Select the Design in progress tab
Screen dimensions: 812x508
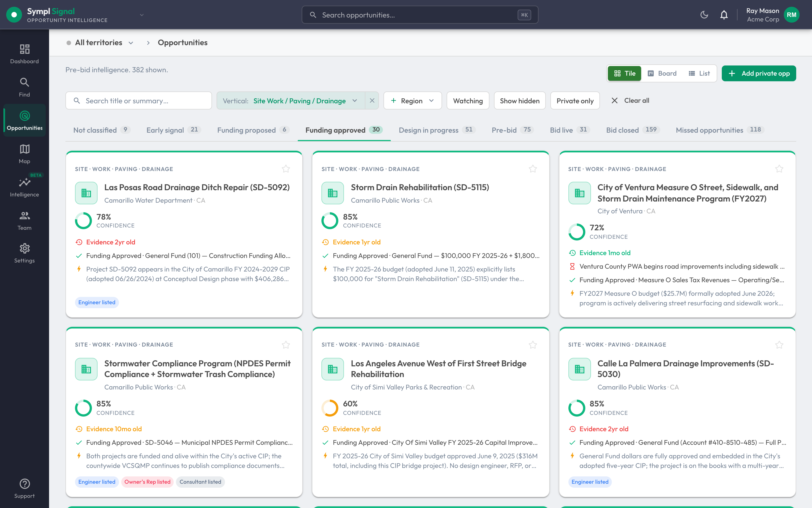pos(437,130)
